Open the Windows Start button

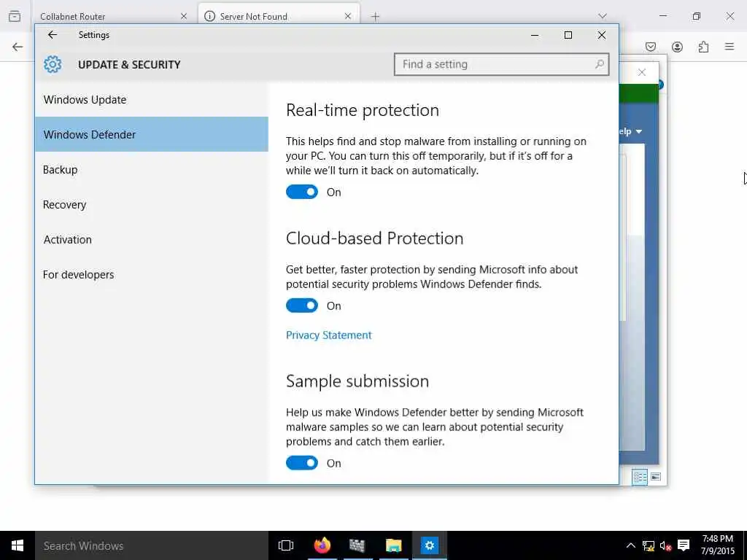click(18, 545)
